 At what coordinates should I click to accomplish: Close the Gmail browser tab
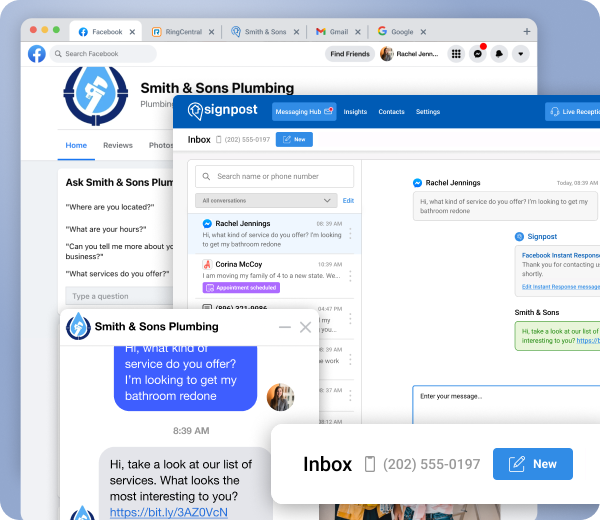[x=357, y=32]
